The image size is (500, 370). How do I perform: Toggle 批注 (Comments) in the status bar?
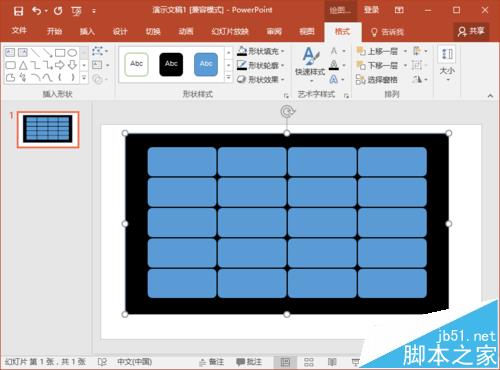pyautogui.click(x=249, y=362)
